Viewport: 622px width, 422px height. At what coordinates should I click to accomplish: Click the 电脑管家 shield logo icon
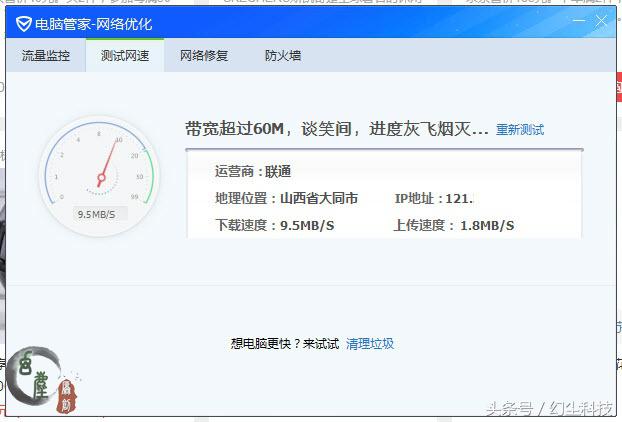tap(23, 24)
